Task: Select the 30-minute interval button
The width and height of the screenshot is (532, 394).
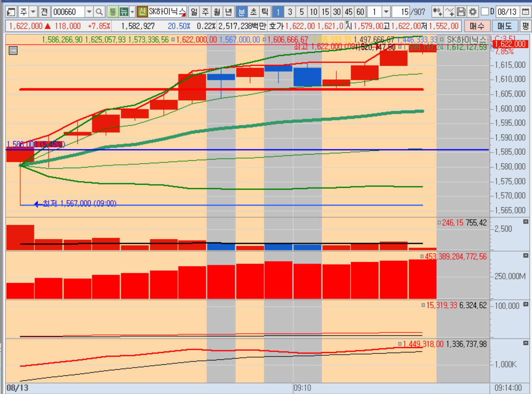Action: click(337, 12)
